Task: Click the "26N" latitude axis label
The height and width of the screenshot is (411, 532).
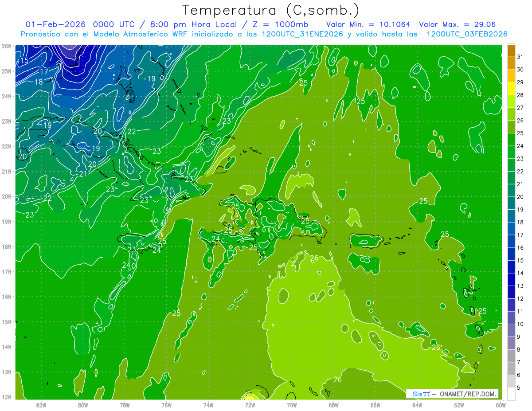Action: 6,46
